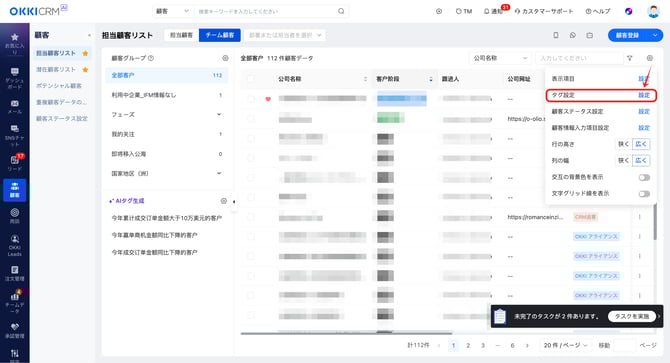This screenshot has height=363, width=670.
Task: Open the TM clock item
Action: [464, 12]
